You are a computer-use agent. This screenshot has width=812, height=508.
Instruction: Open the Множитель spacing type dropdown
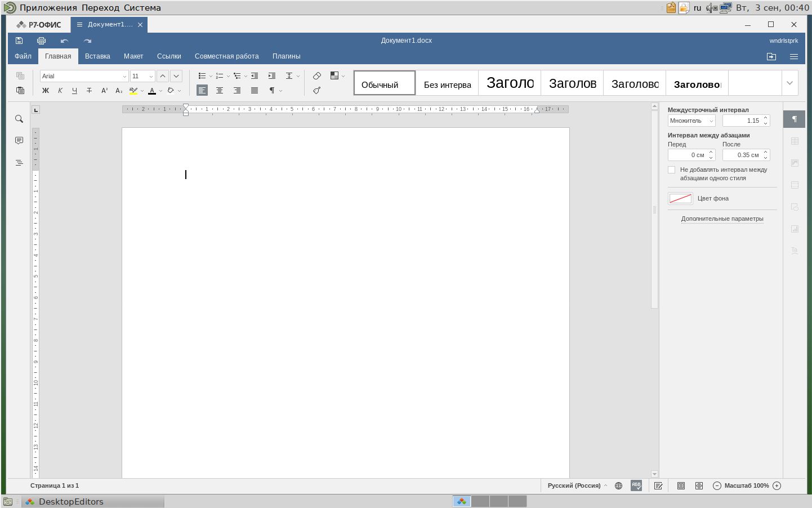pyautogui.click(x=691, y=121)
